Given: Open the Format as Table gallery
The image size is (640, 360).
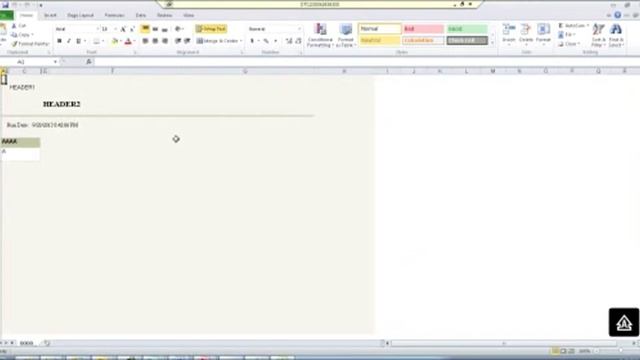Looking at the screenshot, I should 346,35.
